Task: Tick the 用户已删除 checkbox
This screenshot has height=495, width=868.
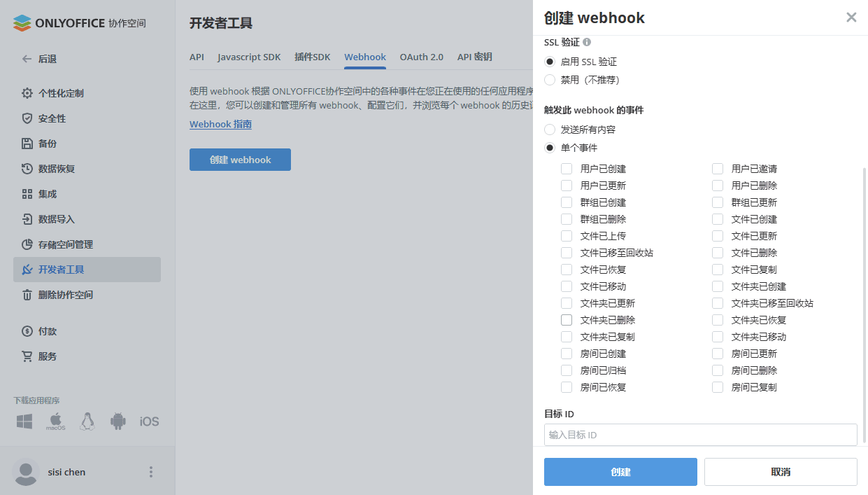Action: (718, 186)
